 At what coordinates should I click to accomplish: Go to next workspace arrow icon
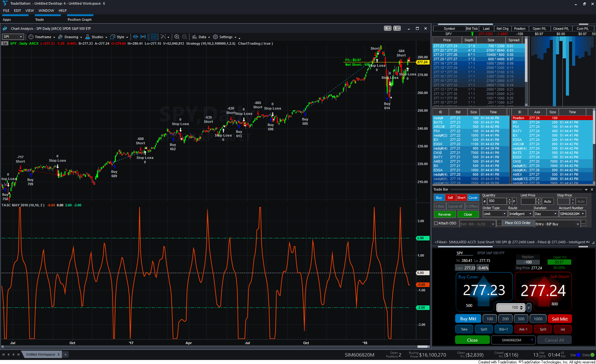click(13, 354)
